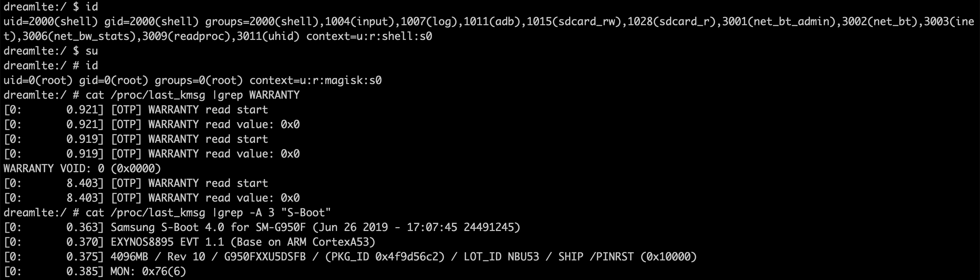Click the "G950FXXU5DSFB" firmware version
Image resolution: width=980 pixels, height=280 pixels.
coord(265,257)
